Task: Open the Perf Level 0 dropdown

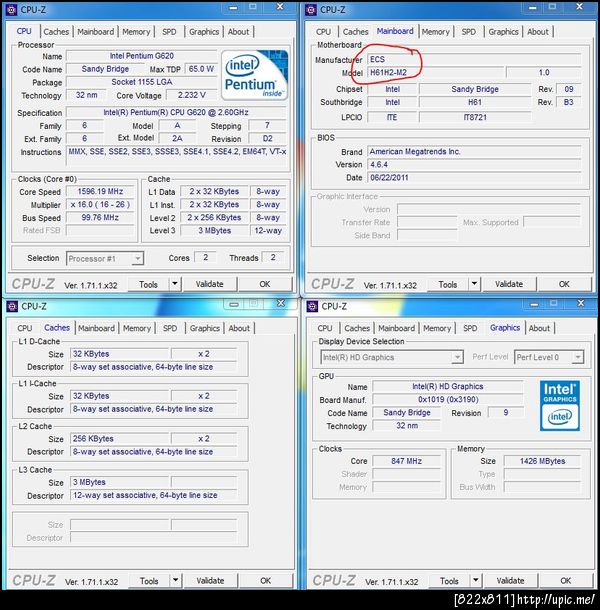Action: (x=549, y=357)
